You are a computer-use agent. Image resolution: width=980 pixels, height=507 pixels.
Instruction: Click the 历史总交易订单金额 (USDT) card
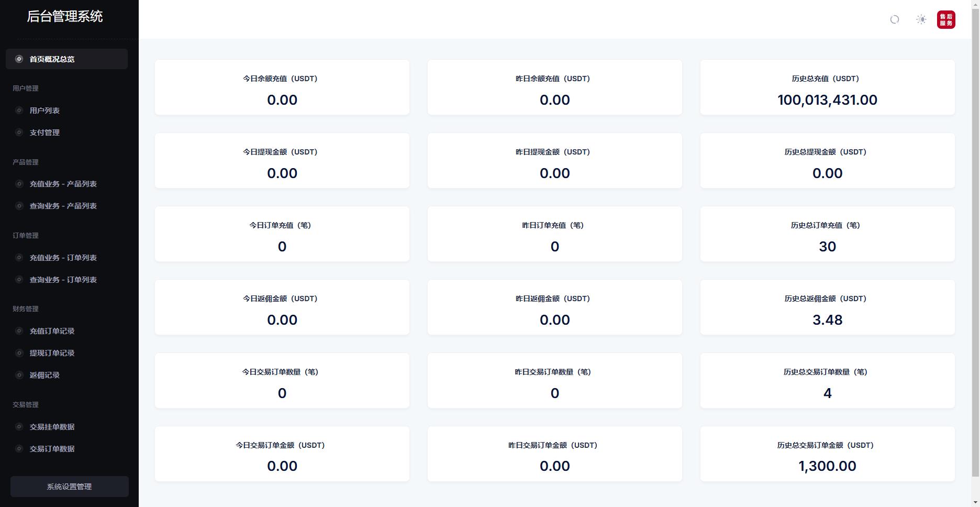827,454
